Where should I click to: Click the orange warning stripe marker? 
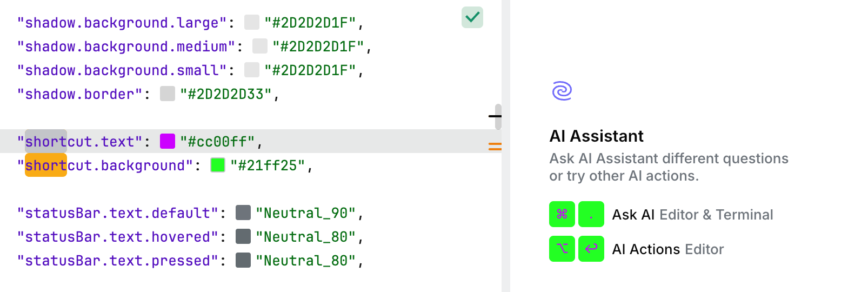[495, 146]
